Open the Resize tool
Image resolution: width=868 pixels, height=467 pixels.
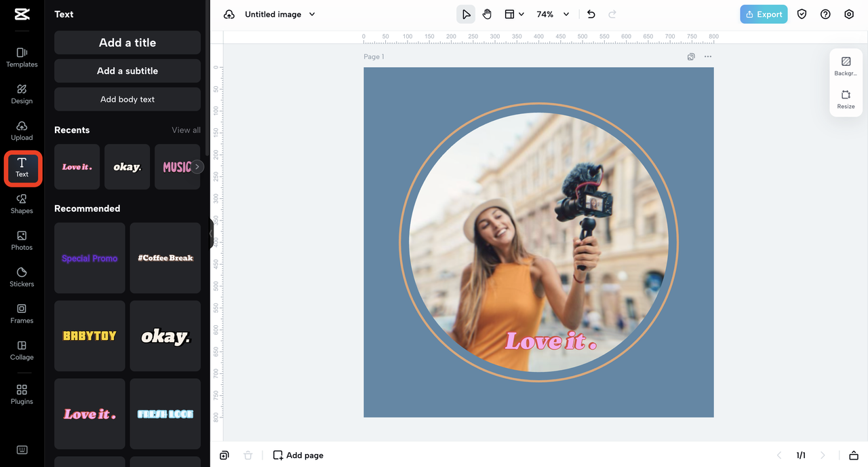coord(846,99)
